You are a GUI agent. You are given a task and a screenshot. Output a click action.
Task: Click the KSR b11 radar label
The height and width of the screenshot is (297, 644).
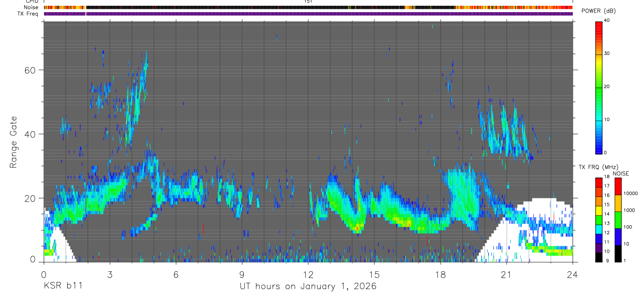62,286
